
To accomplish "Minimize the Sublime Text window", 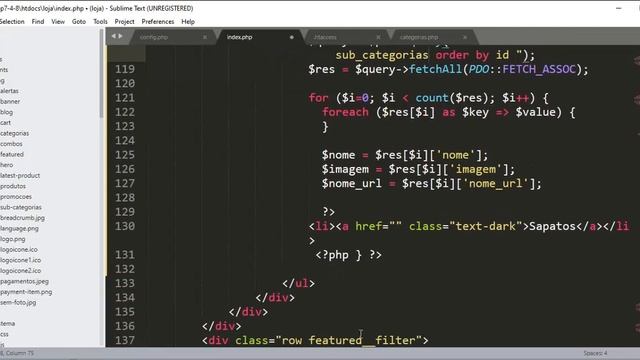I will click(619, 8).
